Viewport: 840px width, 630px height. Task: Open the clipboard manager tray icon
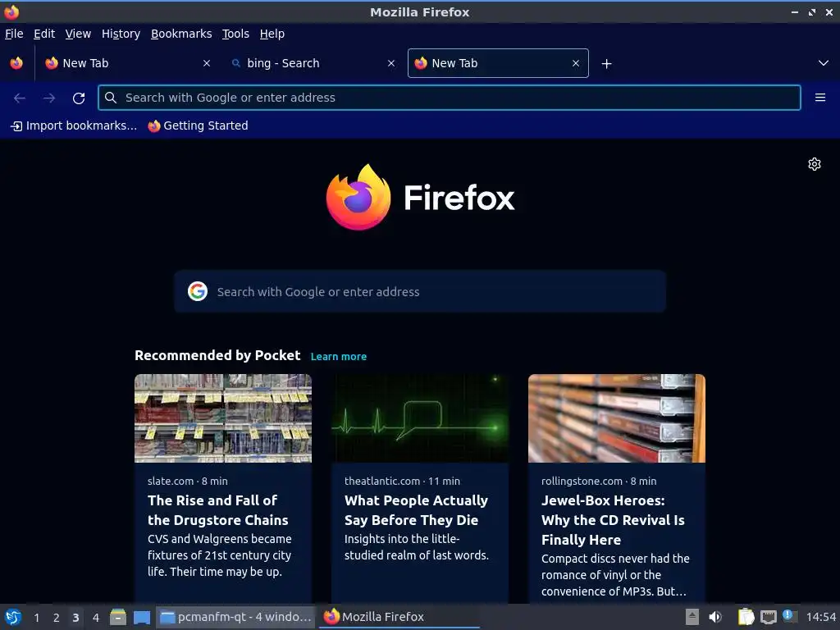746,617
